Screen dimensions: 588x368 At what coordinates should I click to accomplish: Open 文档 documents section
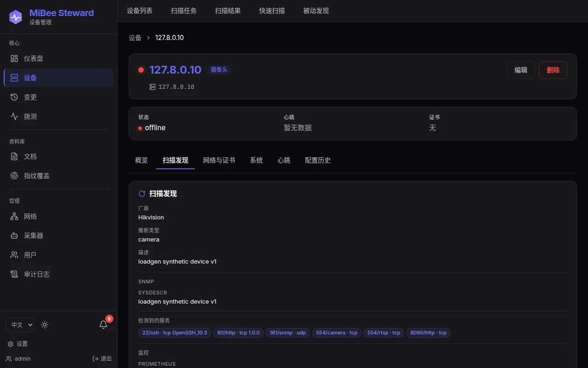[58, 156]
